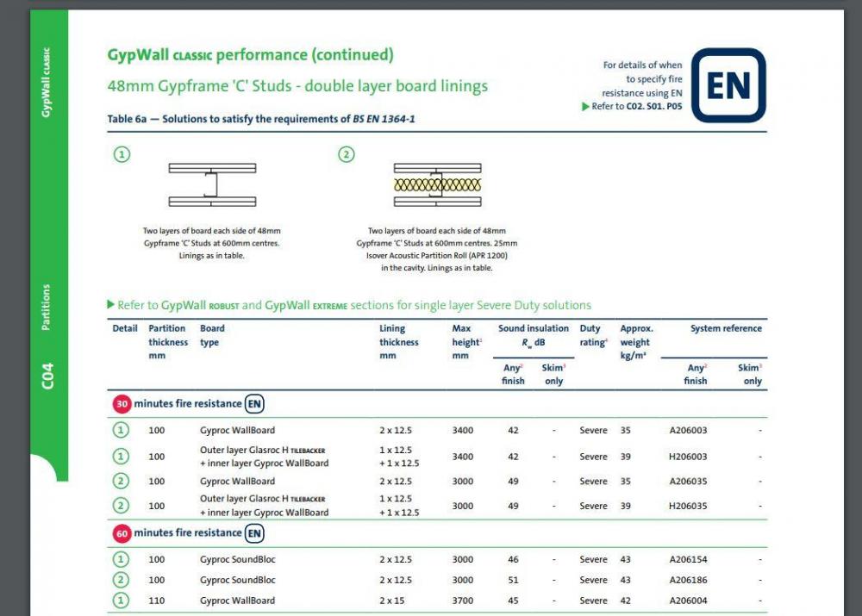This screenshot has height=616, width=862.
Task: Click the large EN badge logo
Action: pos(728,85)
